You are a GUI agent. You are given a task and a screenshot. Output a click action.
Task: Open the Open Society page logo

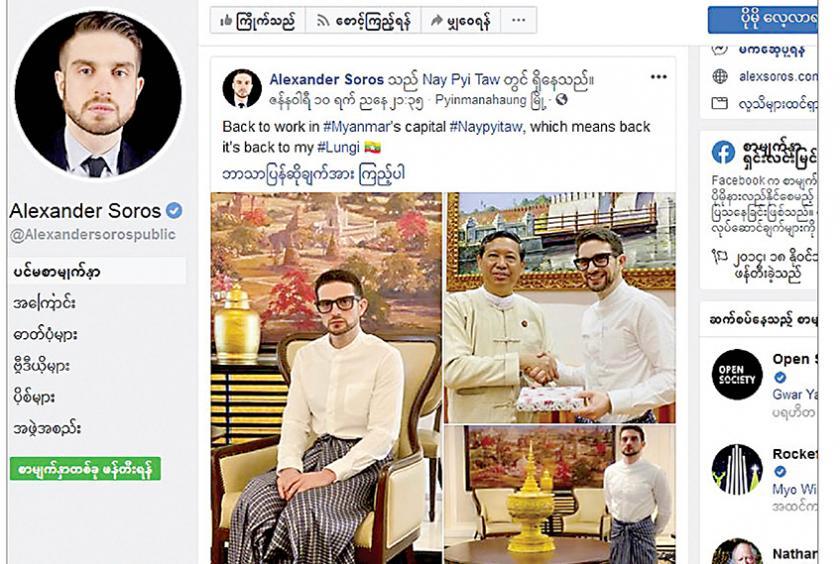[x=737, y=375]
